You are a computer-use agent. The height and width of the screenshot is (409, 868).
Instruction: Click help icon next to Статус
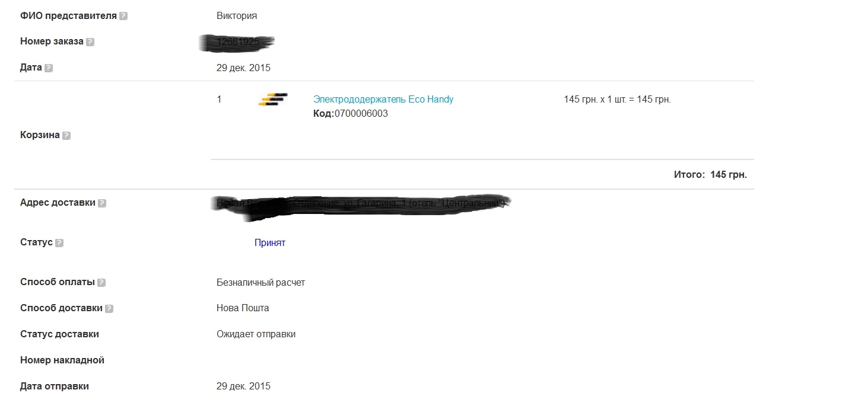click(59, 243)
